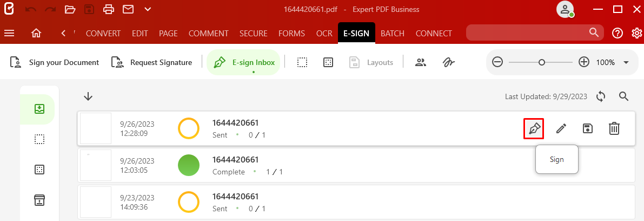
Task: Click thumbnail of the 14:09:36 document
Action: pyautogui.click(x=96, y=202)
